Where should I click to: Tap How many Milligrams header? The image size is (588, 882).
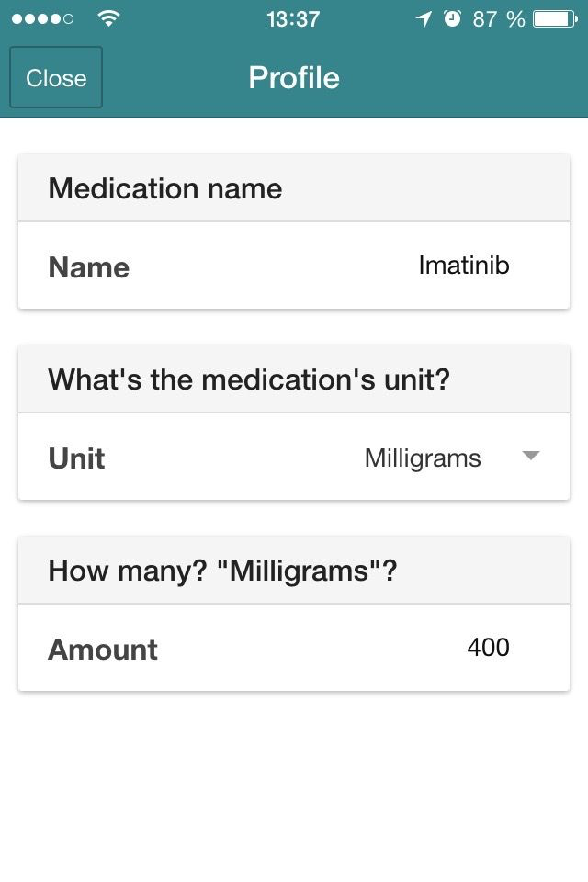294,571
